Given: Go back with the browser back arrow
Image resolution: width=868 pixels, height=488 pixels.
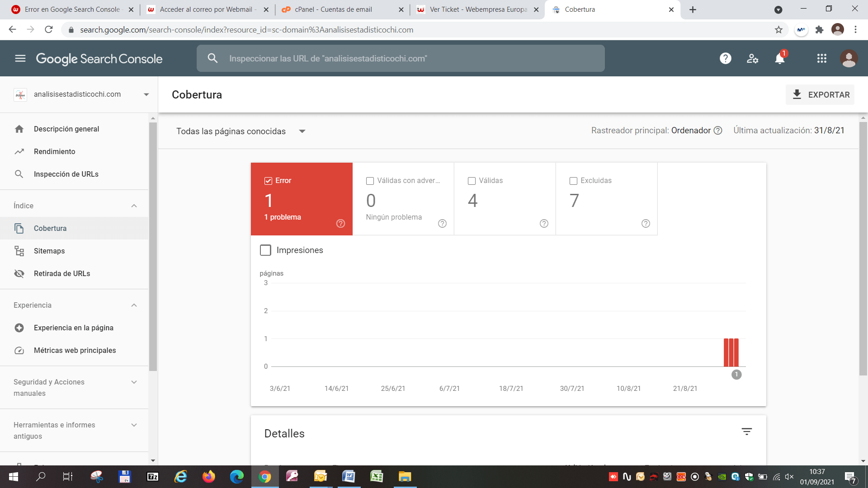Looking at the screenshot, I should (x=12, y=30).
